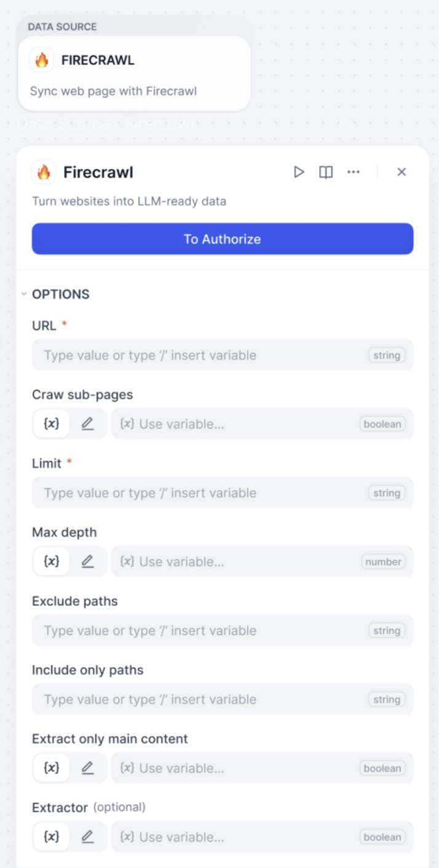439x868 pixels.
Task: Focus the Include only paths input field
Action: click(223, 700)
